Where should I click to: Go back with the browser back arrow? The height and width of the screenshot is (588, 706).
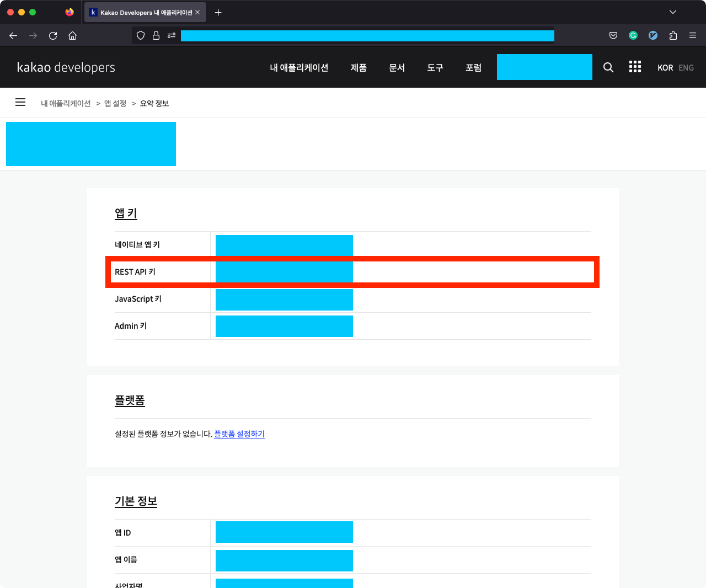[13, 35]
